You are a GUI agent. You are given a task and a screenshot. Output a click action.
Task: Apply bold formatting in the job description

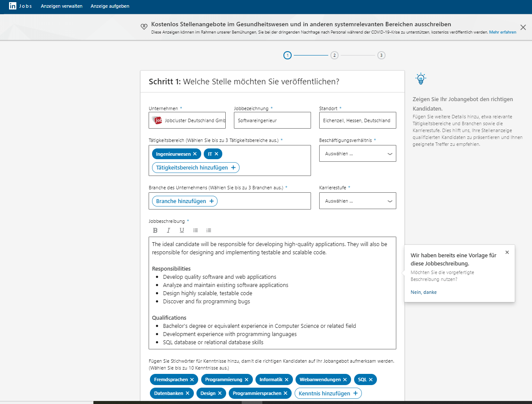[x=155, y=230]
